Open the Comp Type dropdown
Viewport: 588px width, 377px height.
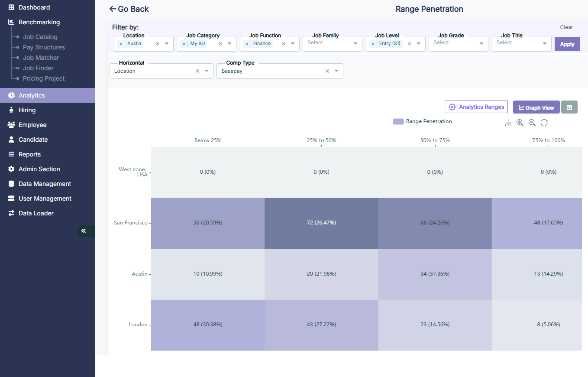coord(337,71)
